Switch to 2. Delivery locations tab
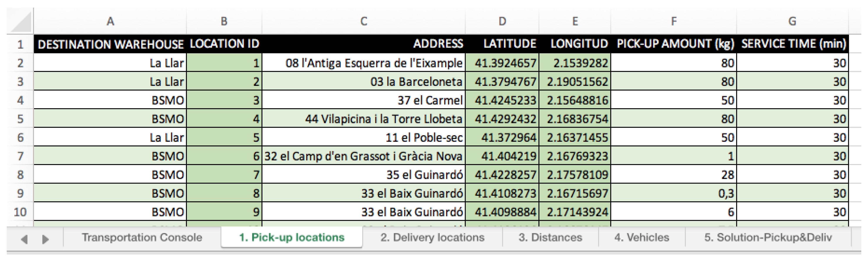This screenshot has height=261, width=868. pyautogui.click(x=432, y=238)
